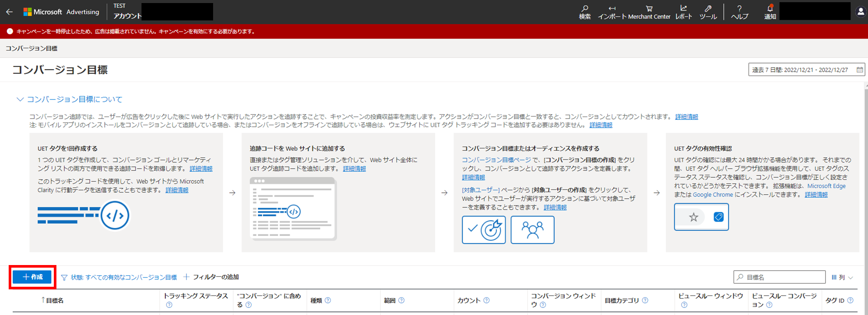The width and height of the screenshot is (868, 315).
Task: Click help icon beside 種類 column
Action: (328, 300)
